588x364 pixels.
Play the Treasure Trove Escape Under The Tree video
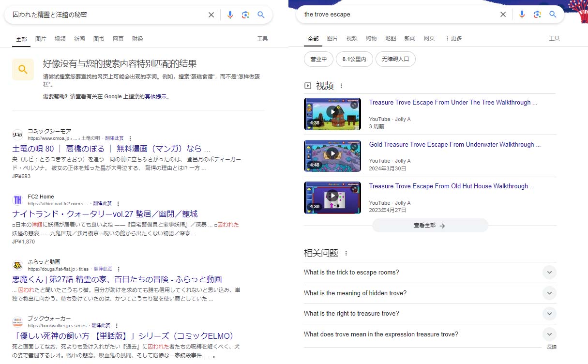[332, 114]
